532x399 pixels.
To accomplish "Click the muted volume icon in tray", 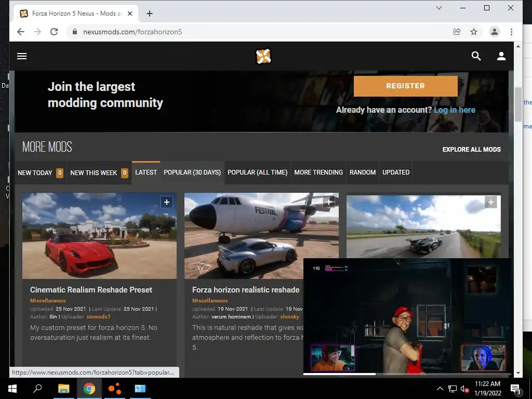I will point(464,389).
